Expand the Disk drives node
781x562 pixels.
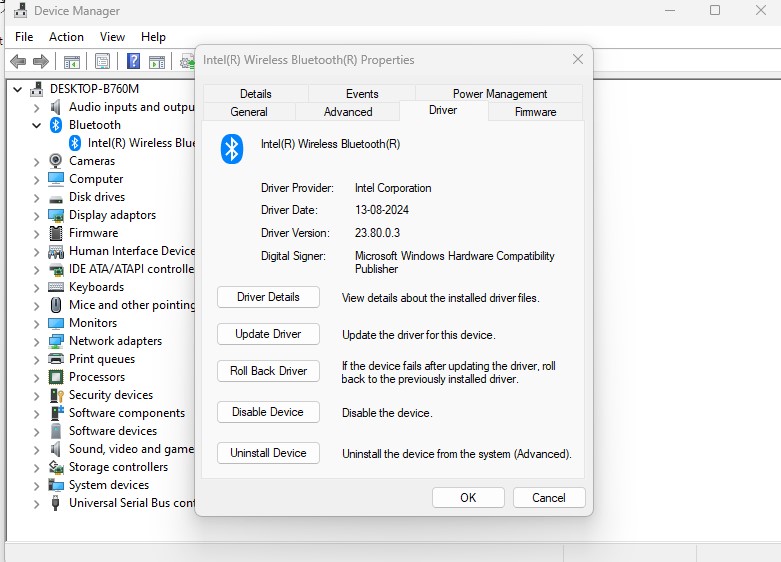[x=37, y=197]
